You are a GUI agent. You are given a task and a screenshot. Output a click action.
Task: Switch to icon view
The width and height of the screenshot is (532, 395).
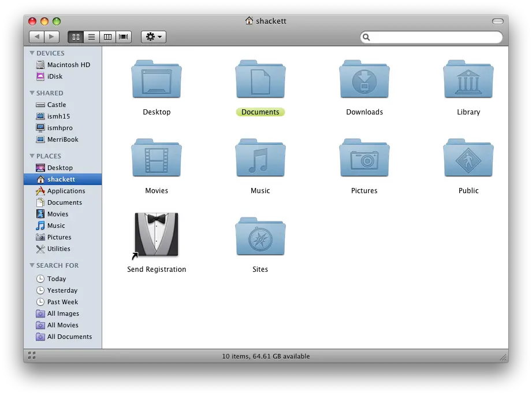point(76,36)
